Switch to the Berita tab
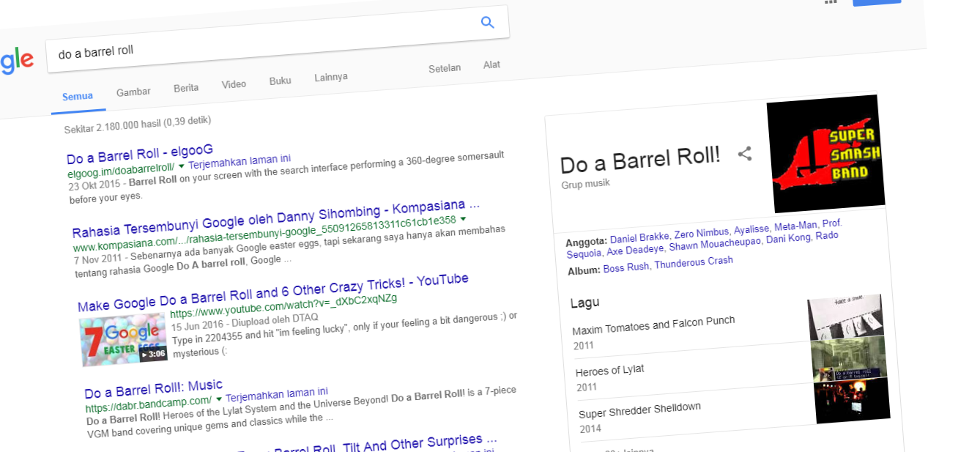This screenshot has height=452, width=980. click(186, 88)
